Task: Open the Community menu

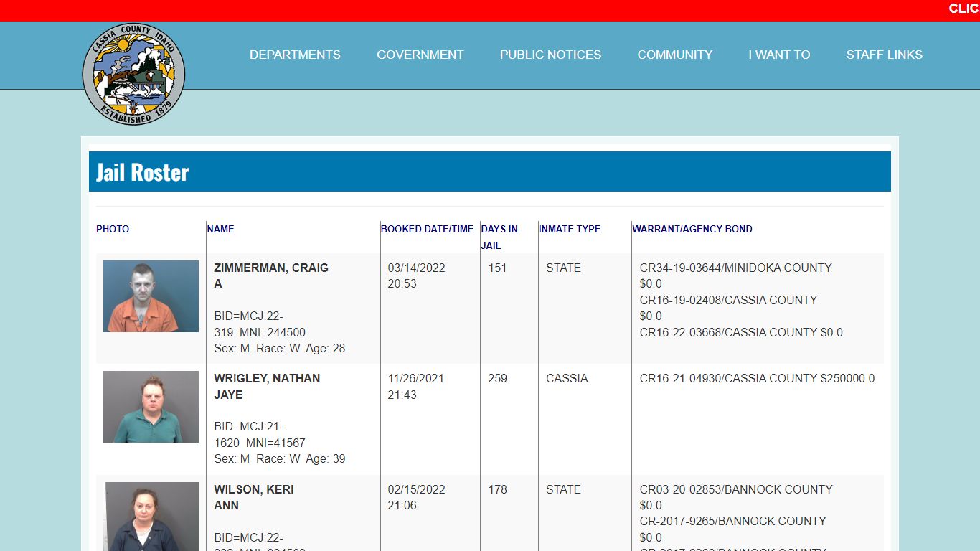Action: point(675,55)
